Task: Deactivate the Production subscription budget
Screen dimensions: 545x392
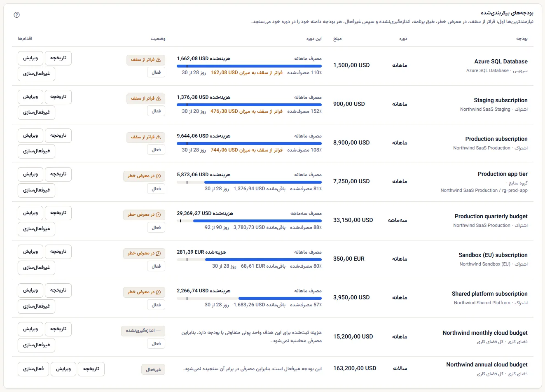Action: coord(37,151)
